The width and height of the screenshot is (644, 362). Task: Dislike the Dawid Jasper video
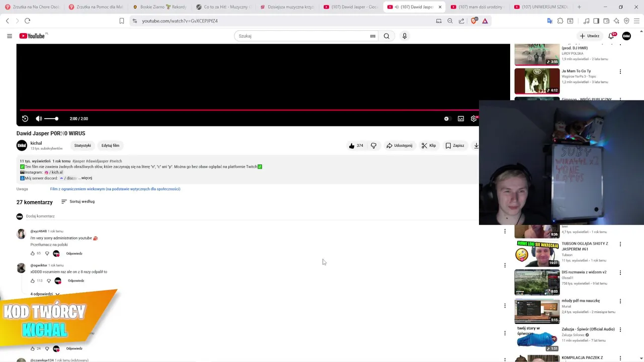[x=373, y=146]
